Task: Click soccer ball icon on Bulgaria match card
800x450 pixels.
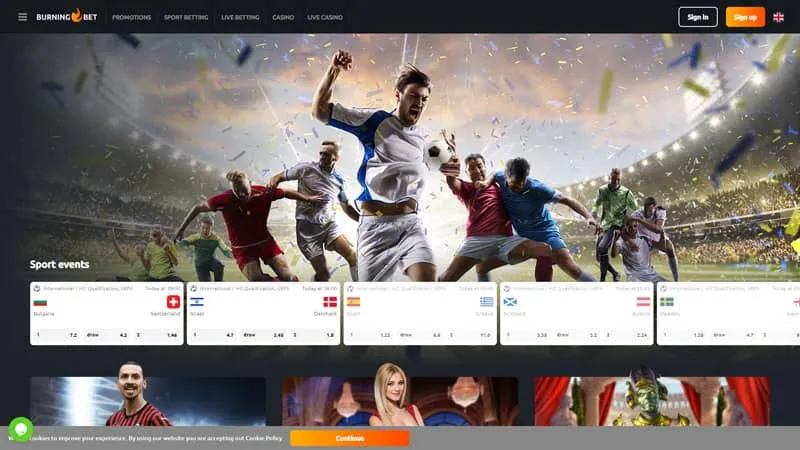Action: (x=37, y=289)
